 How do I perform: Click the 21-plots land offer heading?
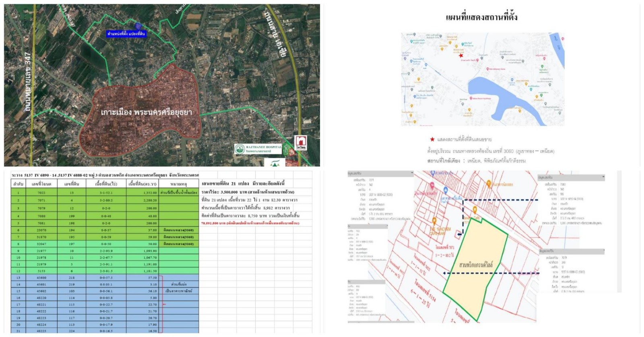tap(243, 184)
